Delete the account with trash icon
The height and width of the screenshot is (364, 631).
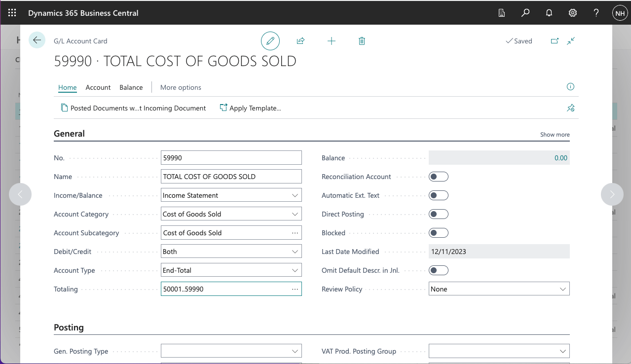point(362,41)
